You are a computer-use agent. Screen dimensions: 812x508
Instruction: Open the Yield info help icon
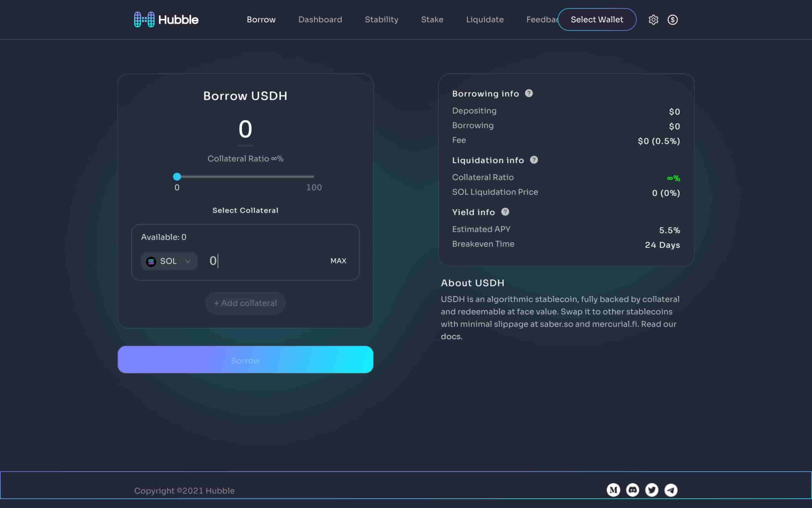(505, 212)
